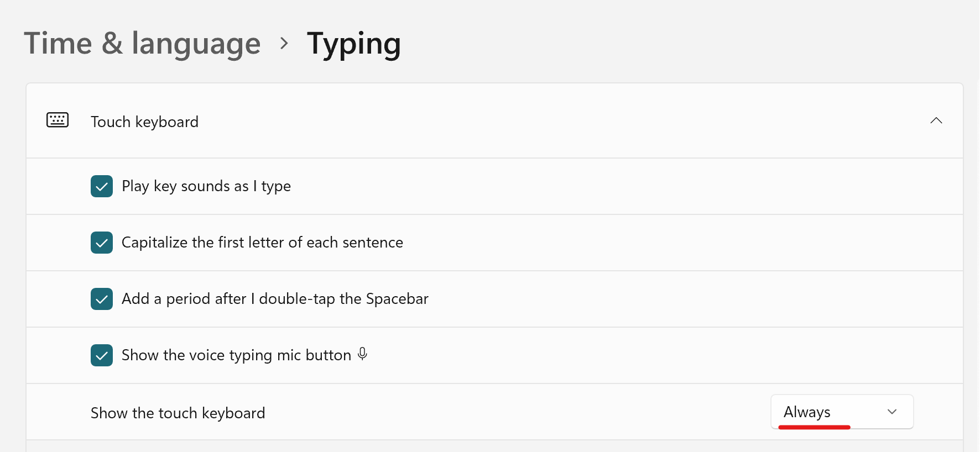The width and height of the screenshot is (980, 452).
Task: Click the Touch keyboard icon
Action: pyautogui.click(x=58, y=120)
